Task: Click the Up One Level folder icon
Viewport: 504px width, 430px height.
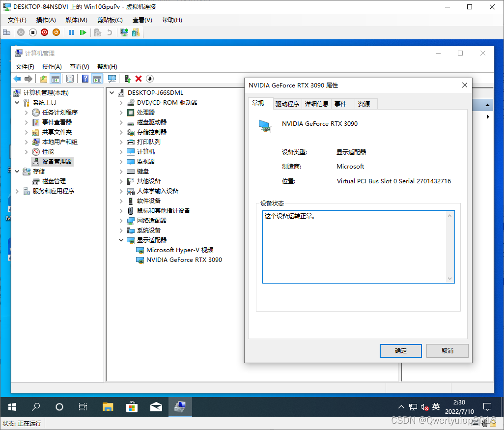Action: click(44, 79)
